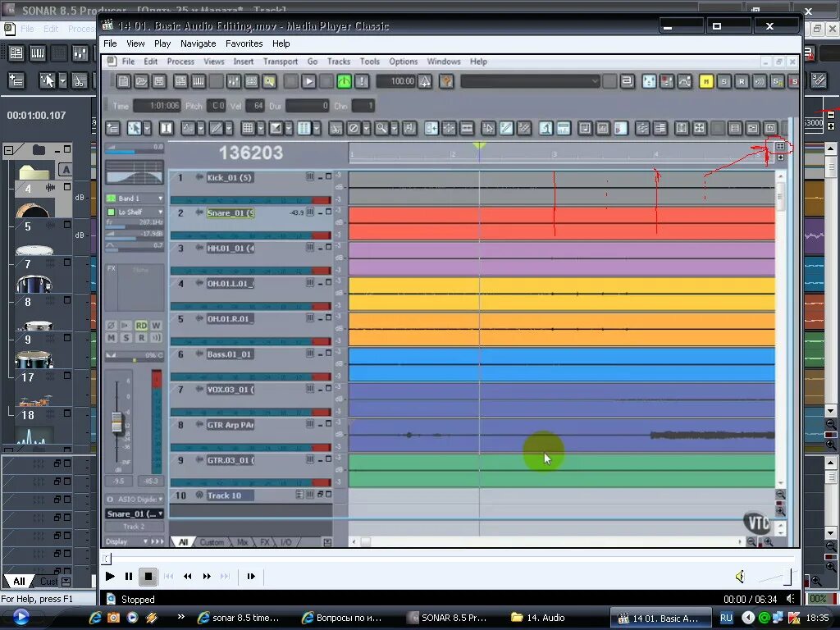Image resolution: width=840 pixels, height=630 pixels.
Task: Click the frame step button in Media Player Classic
Action: (251, 577)
